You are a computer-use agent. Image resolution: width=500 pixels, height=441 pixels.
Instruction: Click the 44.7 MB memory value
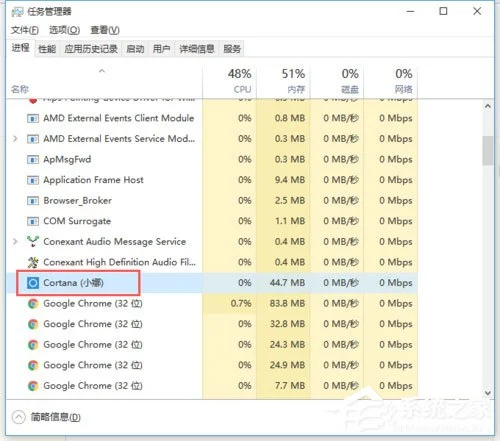pos(287,283)
